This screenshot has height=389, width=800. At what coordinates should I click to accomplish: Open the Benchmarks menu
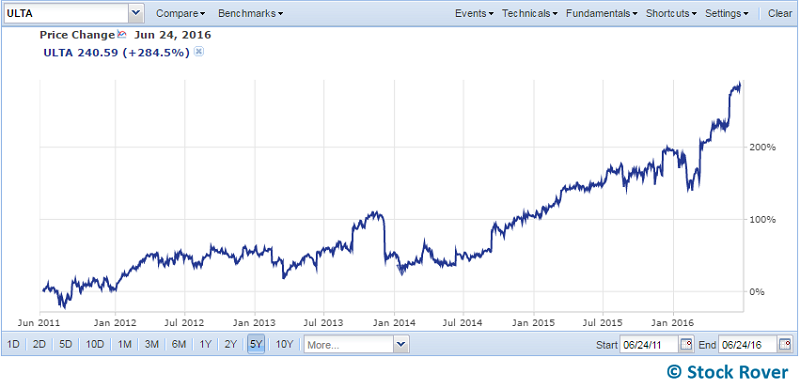[251, 13]
